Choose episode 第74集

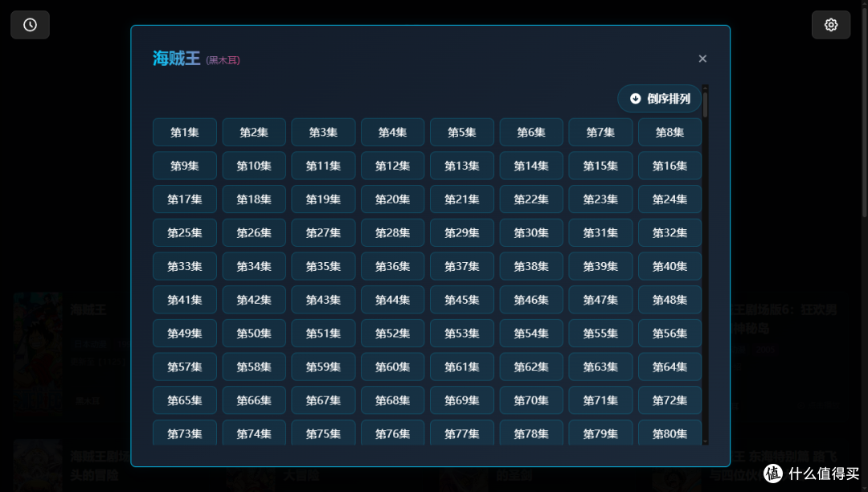click(254, 433)
